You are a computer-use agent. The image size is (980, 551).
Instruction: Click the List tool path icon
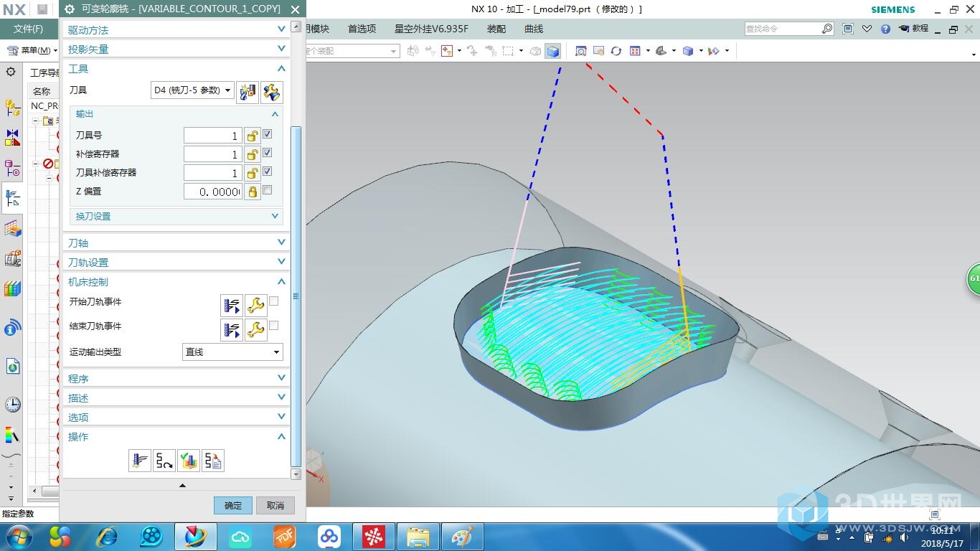click(x=213, y=461)
